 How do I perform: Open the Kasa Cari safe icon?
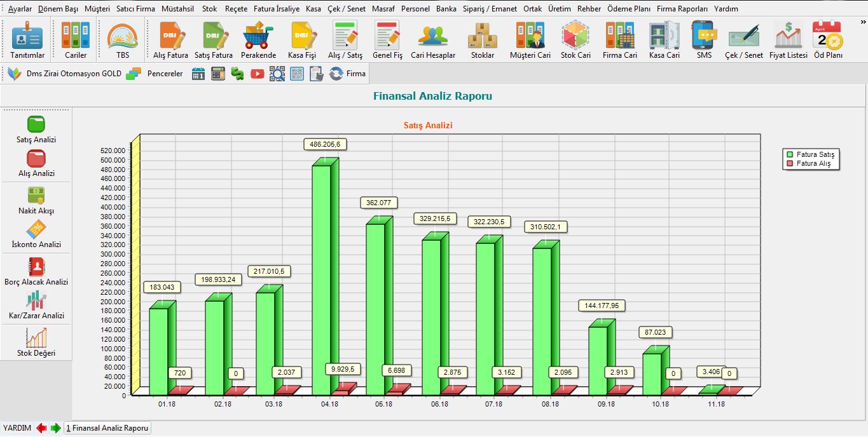point(665,36)
